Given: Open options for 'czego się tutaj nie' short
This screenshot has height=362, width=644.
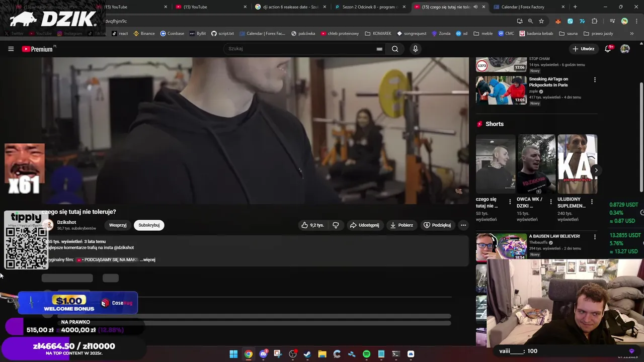Looking at the screenshot, I should tap(510, 202).
